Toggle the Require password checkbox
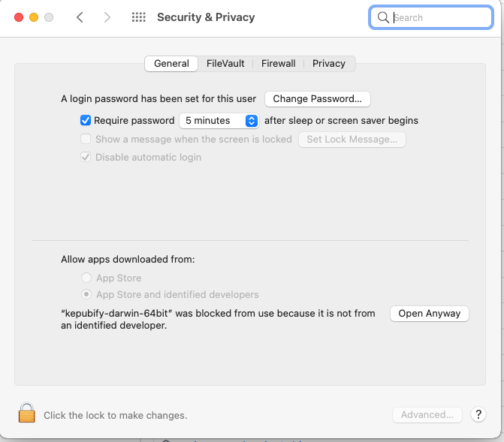Viewport: 504px width, 442px height. pos(86,120)
